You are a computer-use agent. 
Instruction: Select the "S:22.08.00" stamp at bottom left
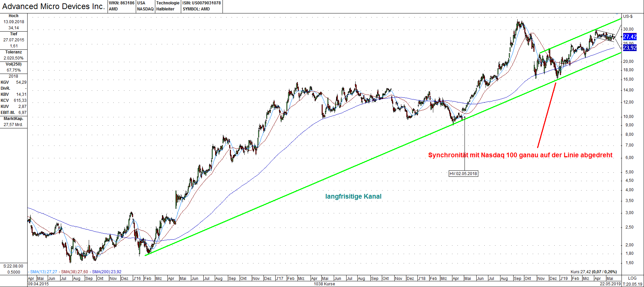coord(13,266)
